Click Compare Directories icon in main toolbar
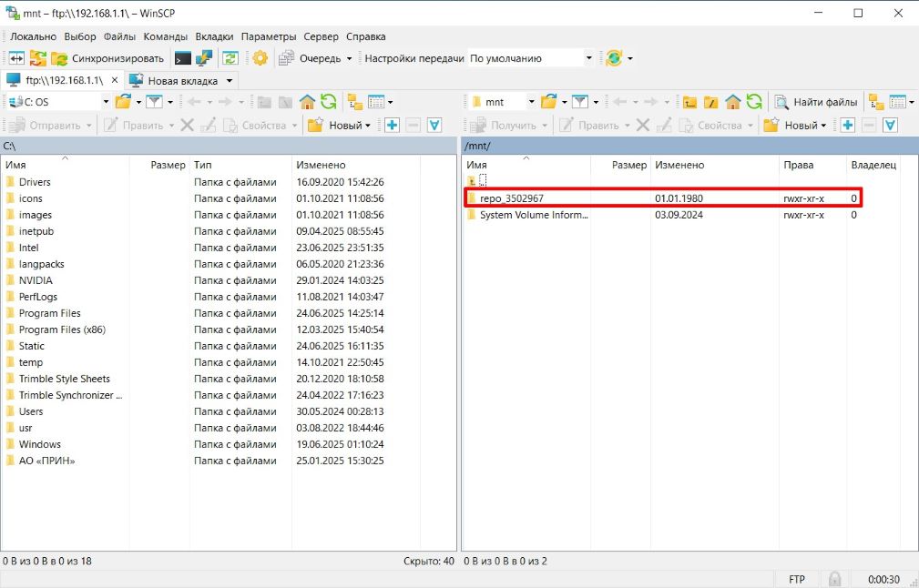This screenshot has width=919, height=588. [x=16, y=58]
